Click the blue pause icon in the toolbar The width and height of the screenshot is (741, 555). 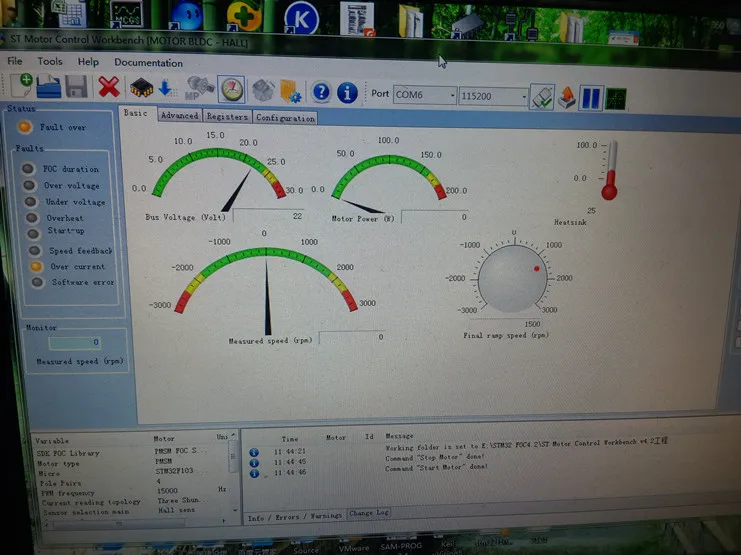[591, 98]
